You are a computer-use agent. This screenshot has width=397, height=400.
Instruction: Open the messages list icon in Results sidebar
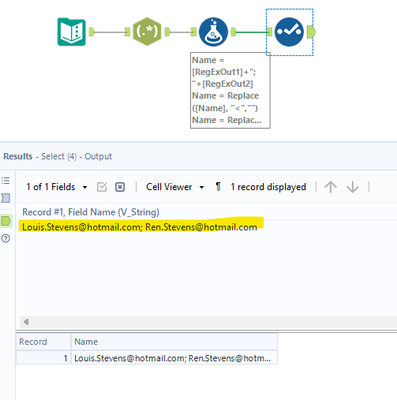6,181
